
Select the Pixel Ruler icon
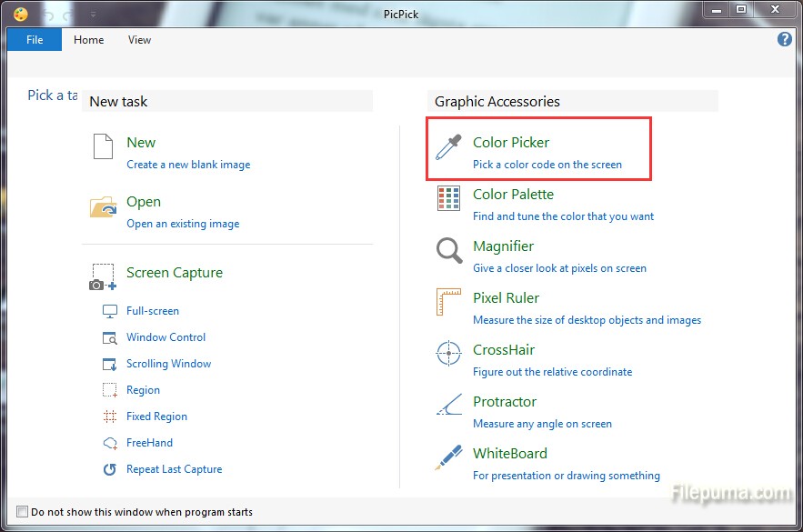448,303
